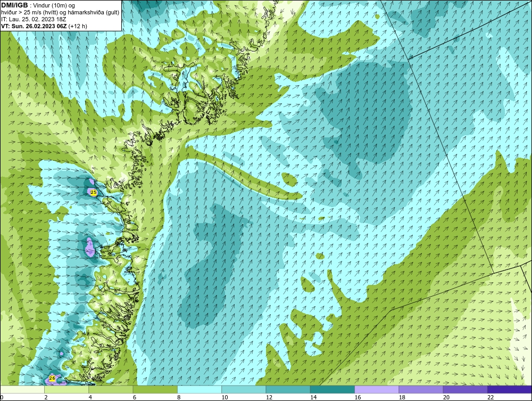Click the legend label '0'
The width and height of the screenshot is (532, 401).
pyautogui.click(x=2, y=397)
